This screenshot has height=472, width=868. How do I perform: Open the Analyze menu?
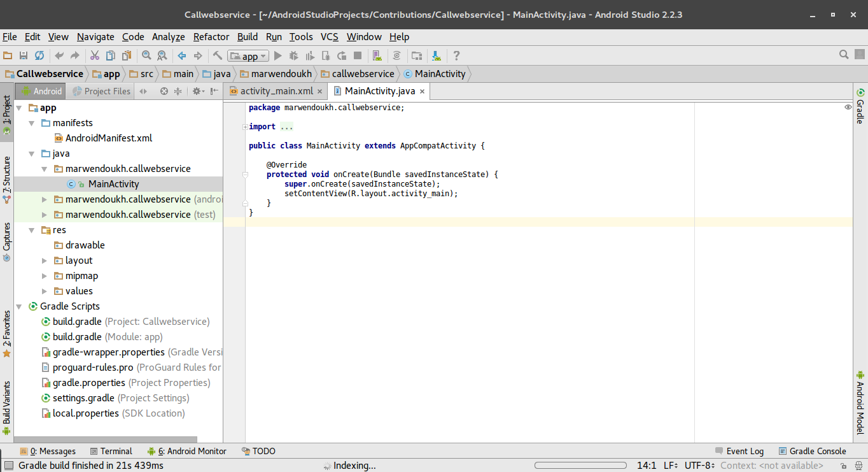click(168, 37)
